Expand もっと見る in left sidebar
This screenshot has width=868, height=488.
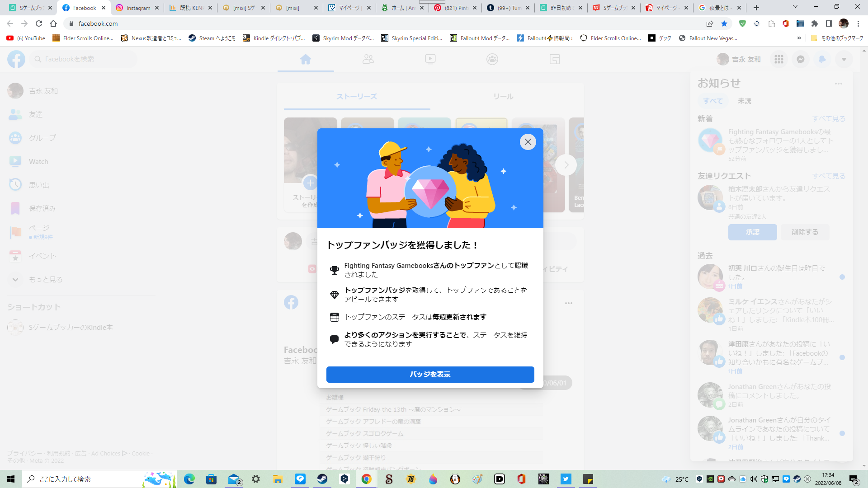tap(81, 279)
